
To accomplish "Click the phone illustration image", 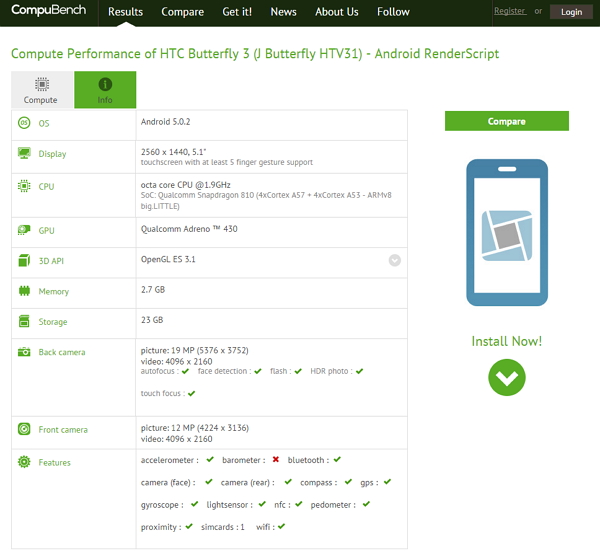I will (507, 232).
